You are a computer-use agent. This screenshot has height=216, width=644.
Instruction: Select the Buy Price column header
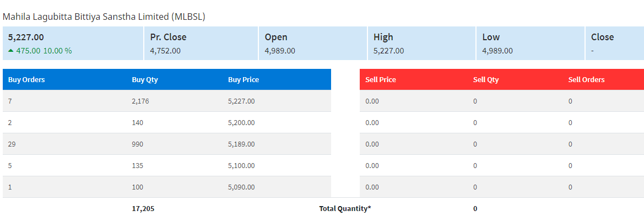tap(243, 80)
